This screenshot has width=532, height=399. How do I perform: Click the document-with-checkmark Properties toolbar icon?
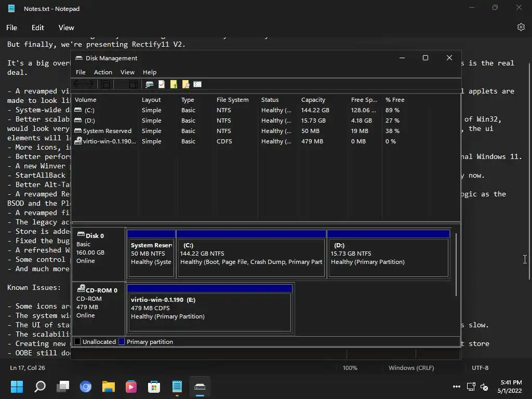[162, 84]
